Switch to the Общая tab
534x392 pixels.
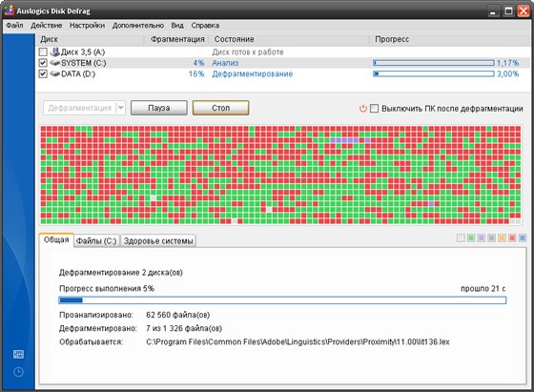point(56,239)
